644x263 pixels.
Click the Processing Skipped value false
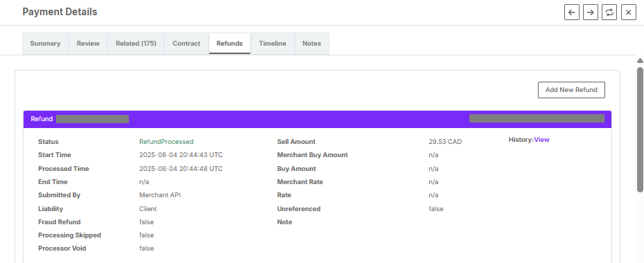(147, 235)
